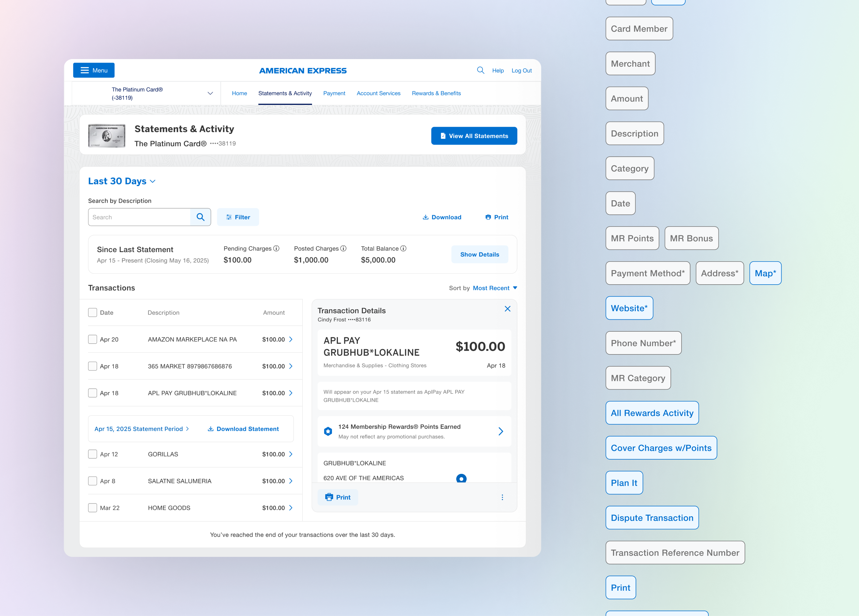Check the Home Goods transaction checkbox

[93, 508]
